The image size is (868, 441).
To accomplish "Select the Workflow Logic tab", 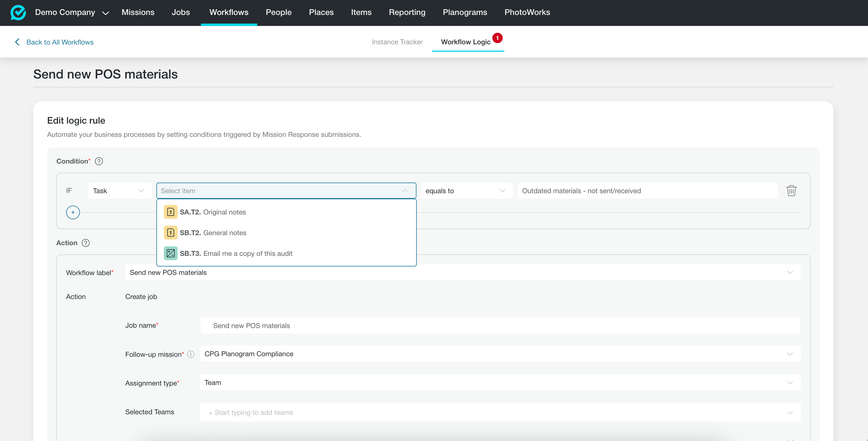I will (465, 42).
